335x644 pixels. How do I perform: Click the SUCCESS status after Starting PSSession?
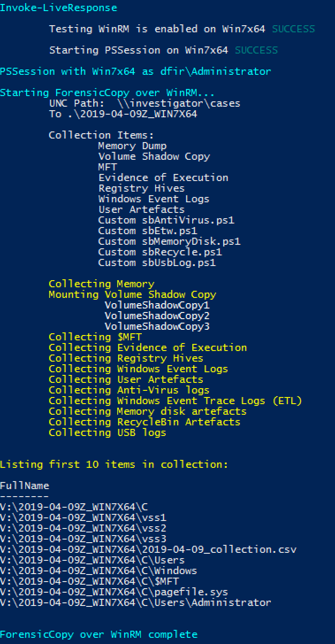coord(256,50)
